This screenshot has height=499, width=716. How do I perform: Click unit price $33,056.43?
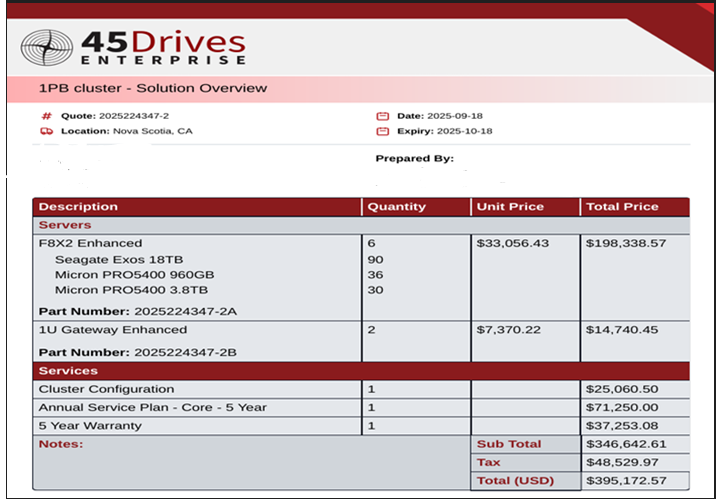point(512,243)
